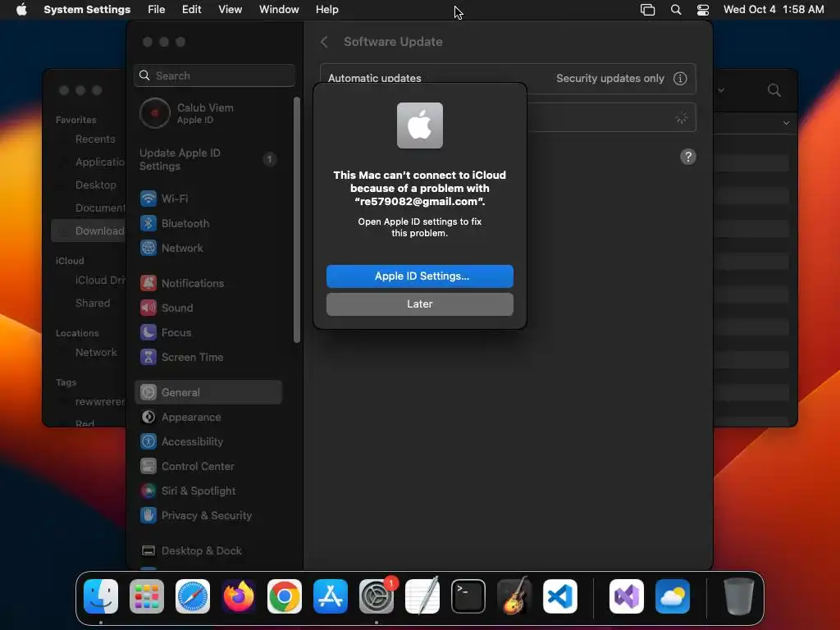Open the View menu
This screenshot has width=840, height=630.
(231, 10)
